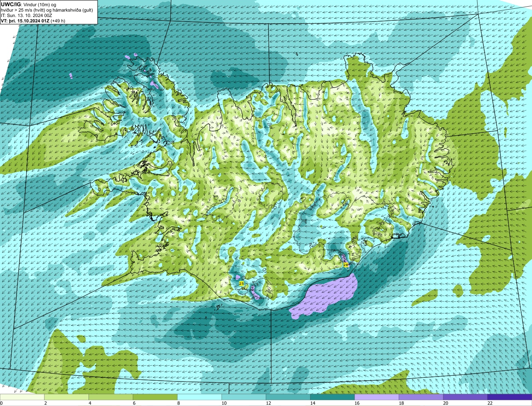Click the dark teal 14–16 m/s legend swatch
Viewport: 532px width, 406px height.
point(332,397)
